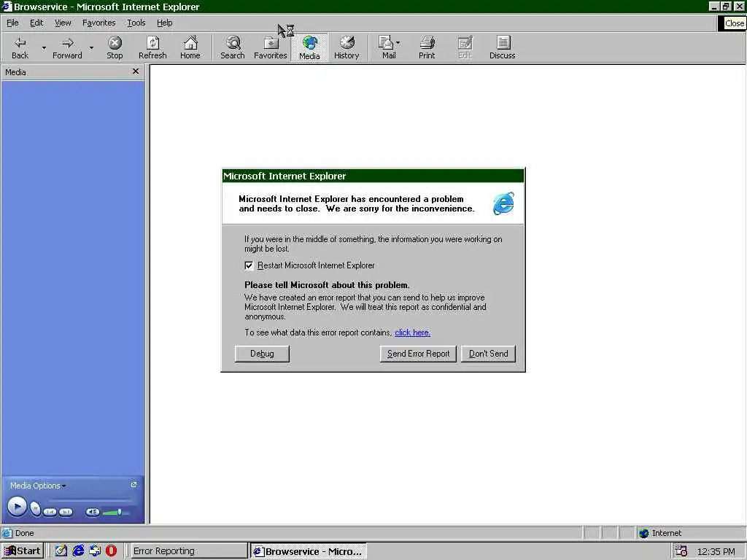Open the Discuss toolbar button
Screen dimensions: 747x560
click(x=502, y=47)
